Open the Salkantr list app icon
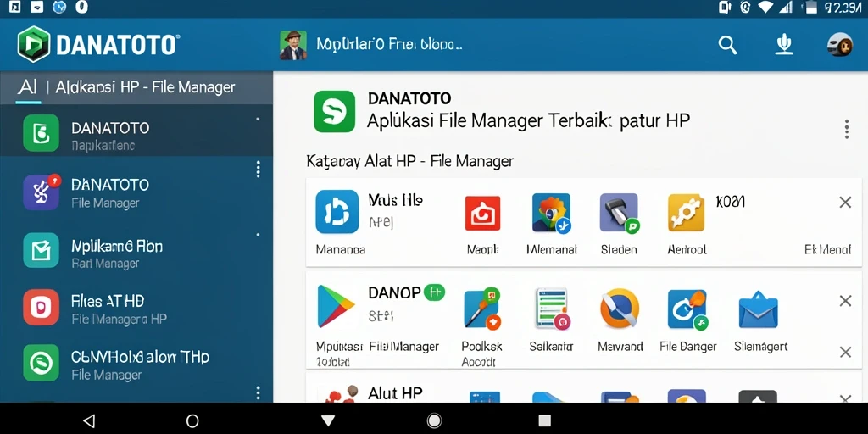The width and height of the screenshot is (868, 434). pos(551,309)
